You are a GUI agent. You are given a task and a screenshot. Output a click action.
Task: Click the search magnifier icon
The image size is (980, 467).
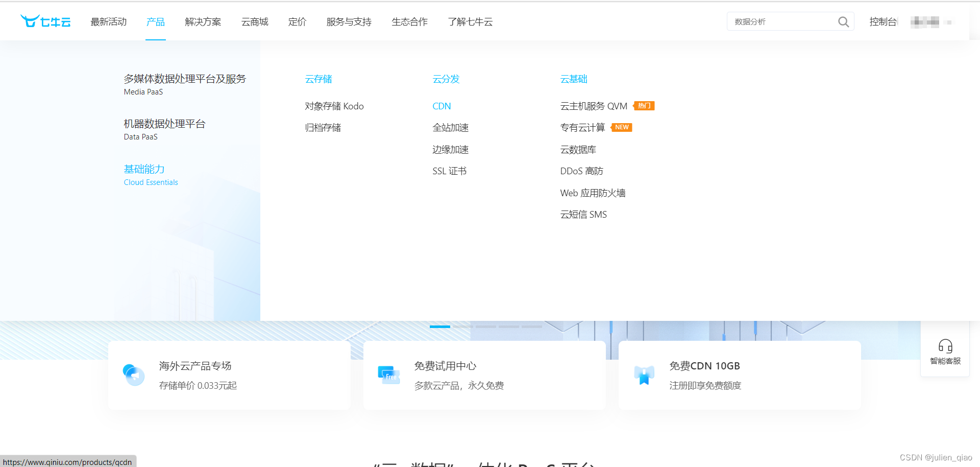tap(843, 21)
